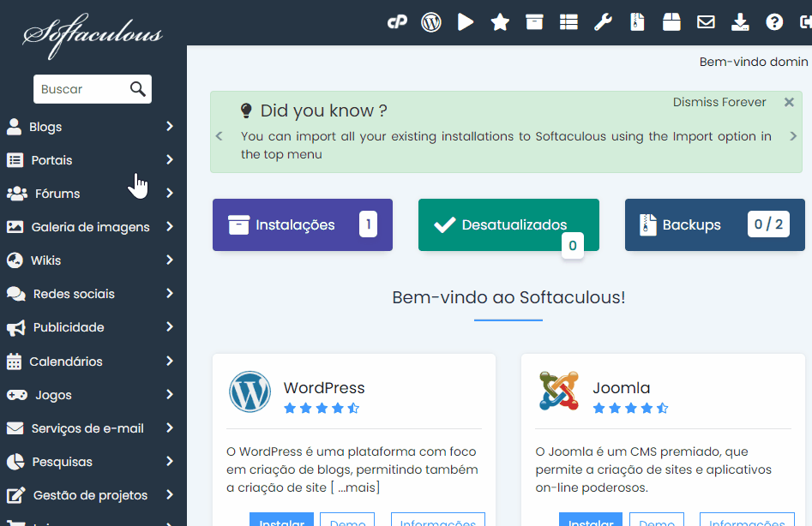The image size is (812, 526).
Task: Click the Joomla card title
Action: click(x=622, y=388)
